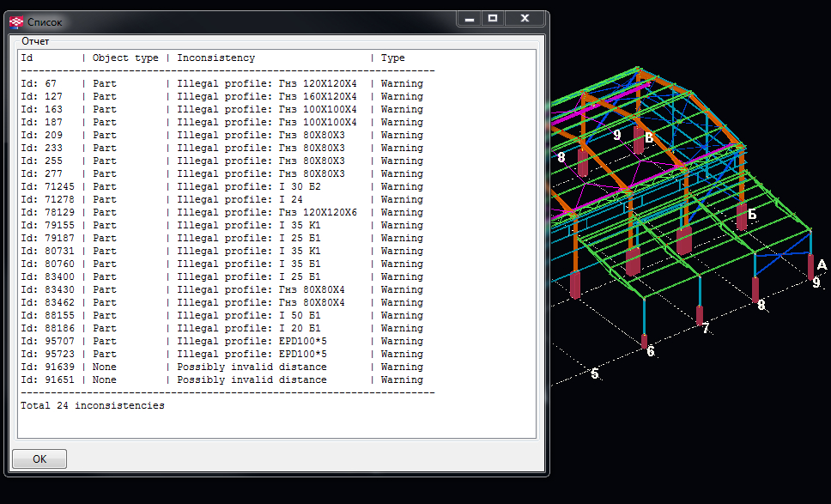Click grid label 5 in model view
This screenshot has height=504, width=831.
[594, 373]
